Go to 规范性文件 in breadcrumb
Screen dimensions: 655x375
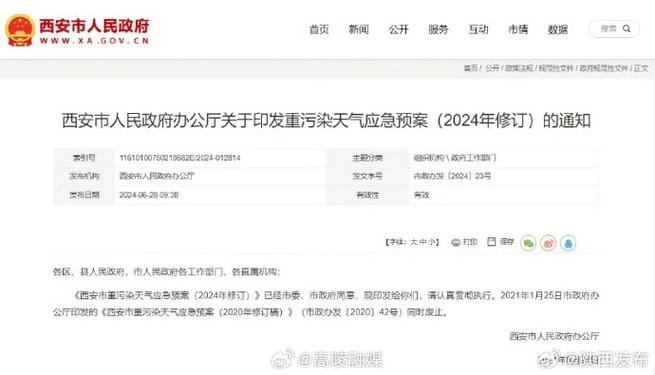coord(556,68)
